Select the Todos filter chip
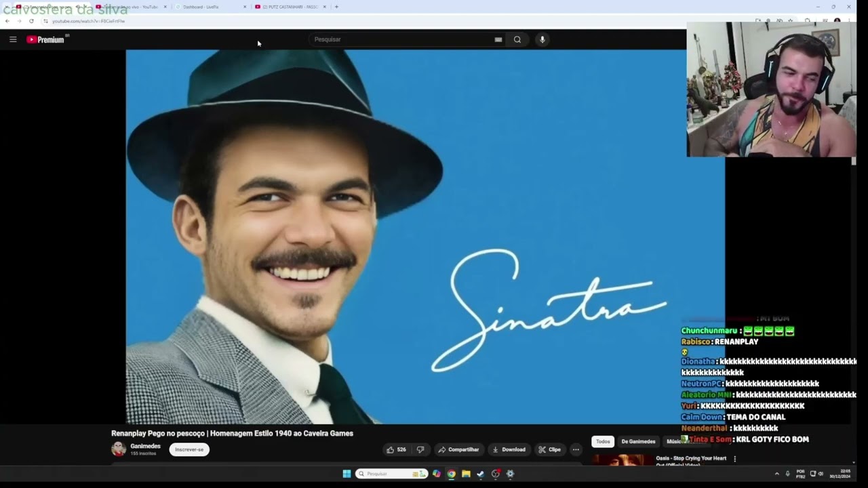868x488 pixels. tap(603, 441)
